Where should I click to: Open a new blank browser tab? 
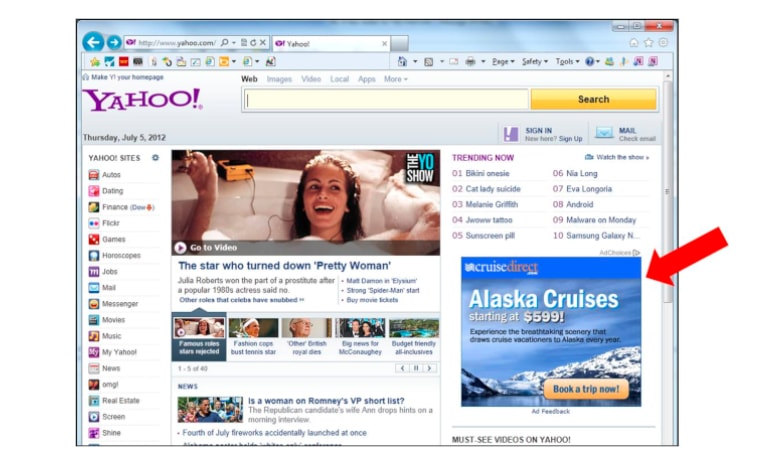400,44
